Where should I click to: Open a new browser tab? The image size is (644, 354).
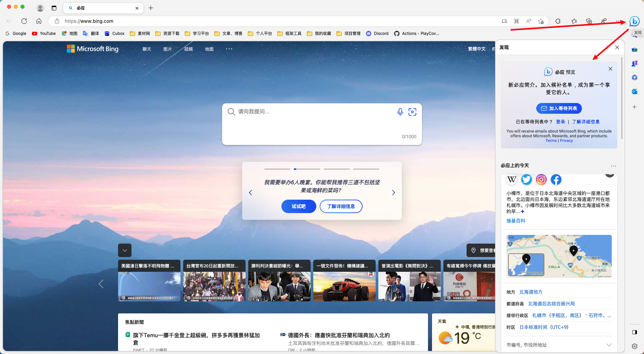151,8
